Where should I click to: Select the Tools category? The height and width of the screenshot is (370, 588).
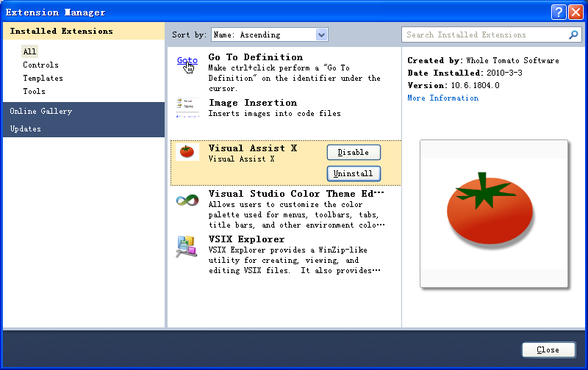point(34,91)
